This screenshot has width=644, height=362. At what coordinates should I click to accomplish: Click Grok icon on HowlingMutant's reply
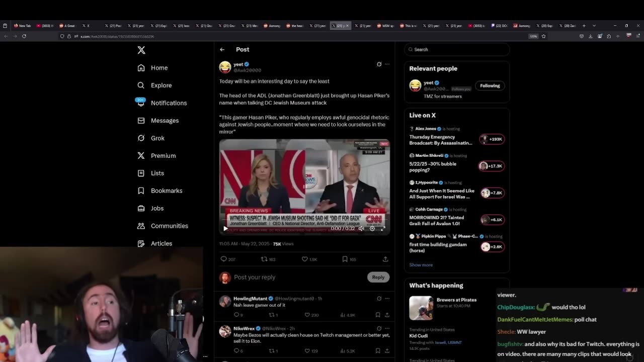click(x=379, y=299)
